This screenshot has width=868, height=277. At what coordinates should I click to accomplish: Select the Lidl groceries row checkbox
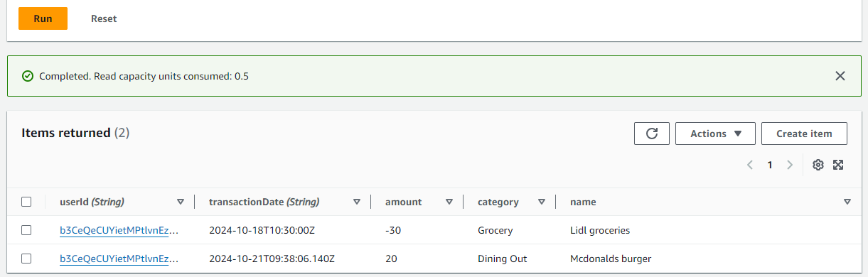point(26,230)
